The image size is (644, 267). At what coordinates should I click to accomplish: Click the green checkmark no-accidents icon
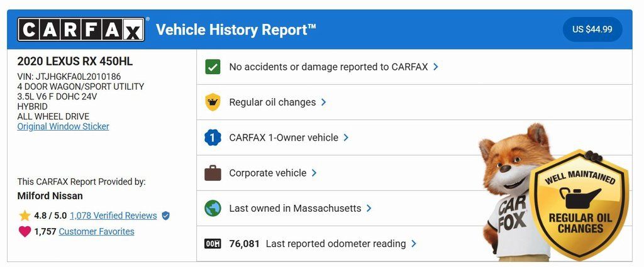tap(213, 67)
